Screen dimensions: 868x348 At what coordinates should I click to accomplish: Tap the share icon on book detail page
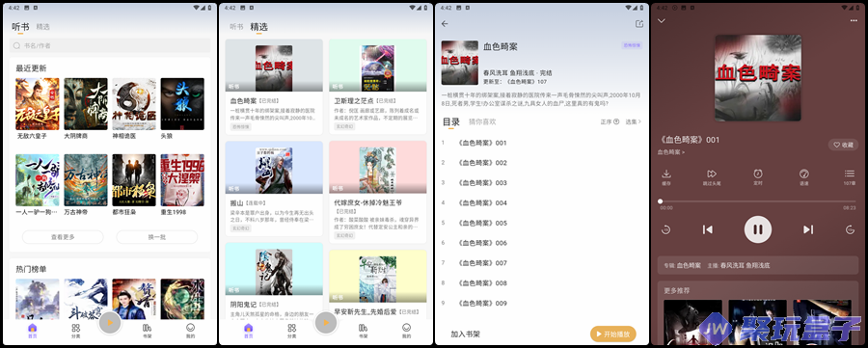(639, 24)
